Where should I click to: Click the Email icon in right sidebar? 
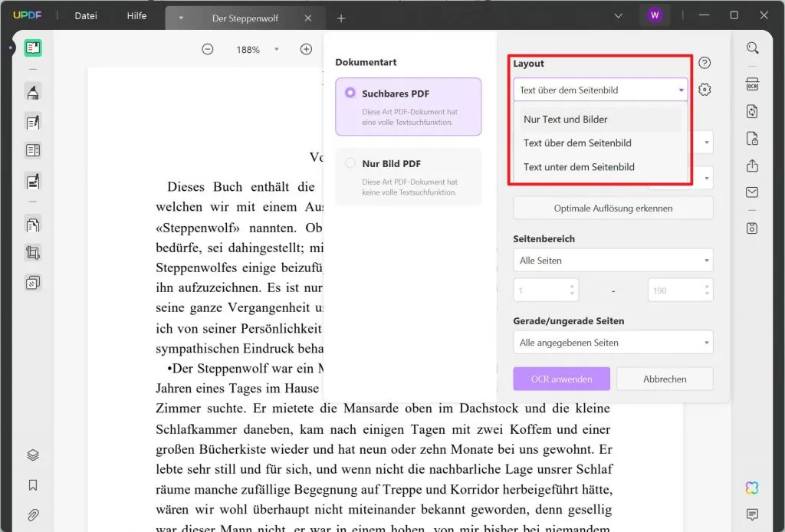pos(752,192)
